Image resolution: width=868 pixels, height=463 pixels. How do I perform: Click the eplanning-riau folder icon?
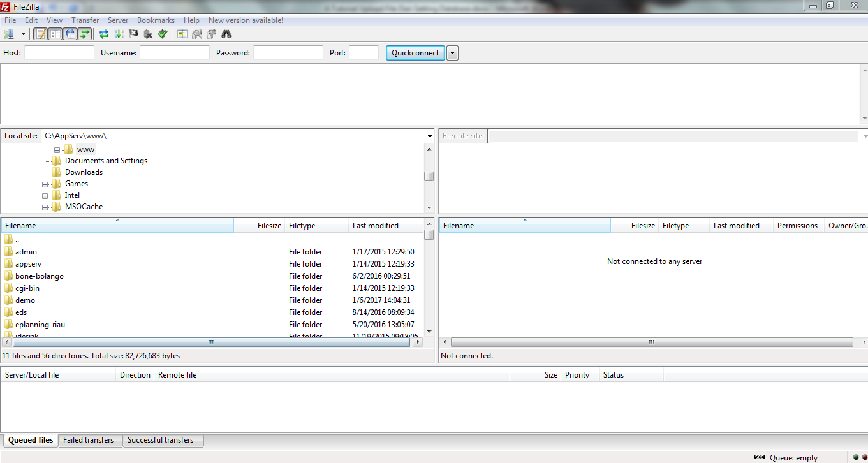click(x=8, y=324)
